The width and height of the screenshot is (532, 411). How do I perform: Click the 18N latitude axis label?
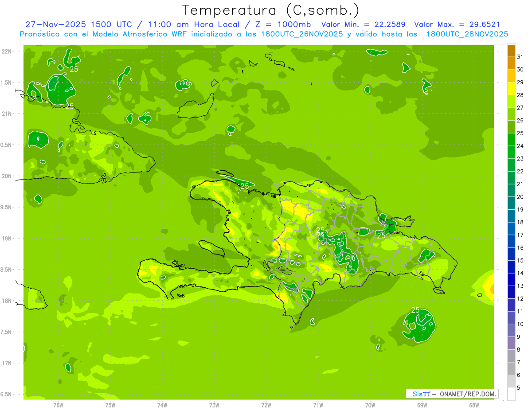(7, 301)
